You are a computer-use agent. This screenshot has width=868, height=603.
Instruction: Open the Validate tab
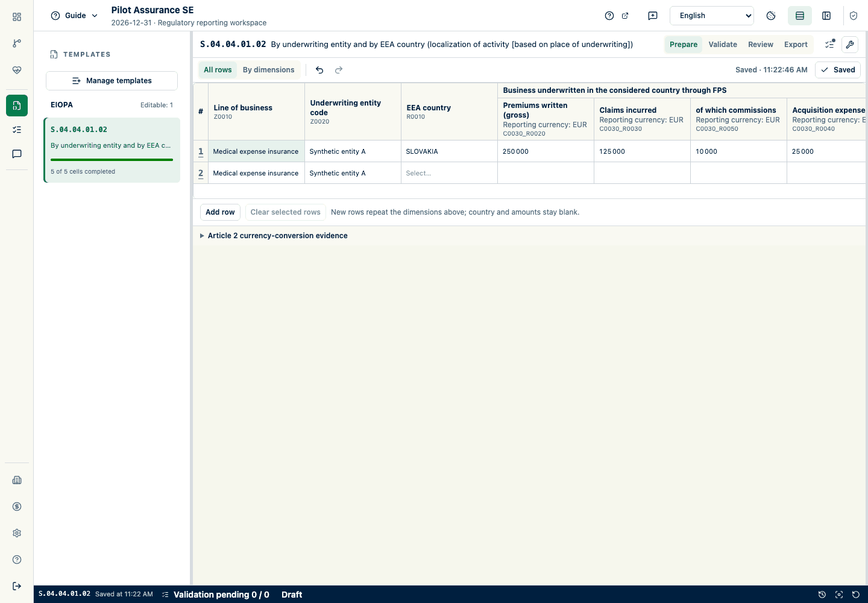click(723, 45)
